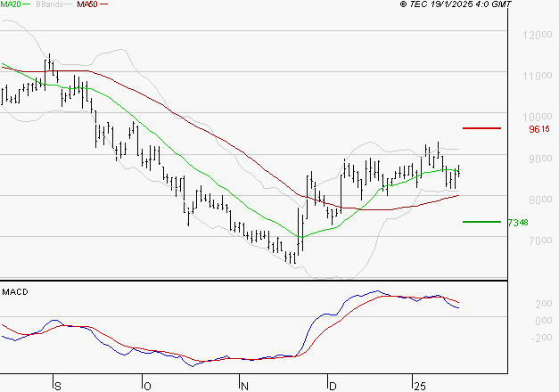Select the MA50 legend label
The height and width of the screenshot is (392, 559).
pos(86,5)
